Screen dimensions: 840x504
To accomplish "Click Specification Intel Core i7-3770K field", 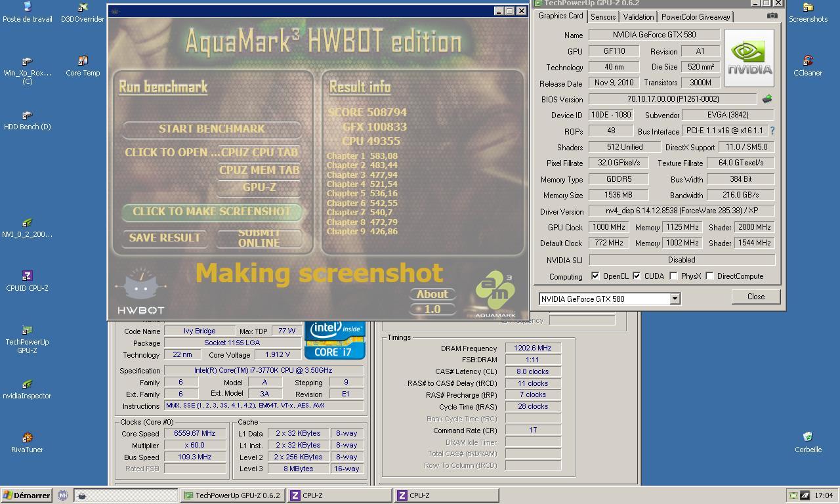I will click(263, 370).
